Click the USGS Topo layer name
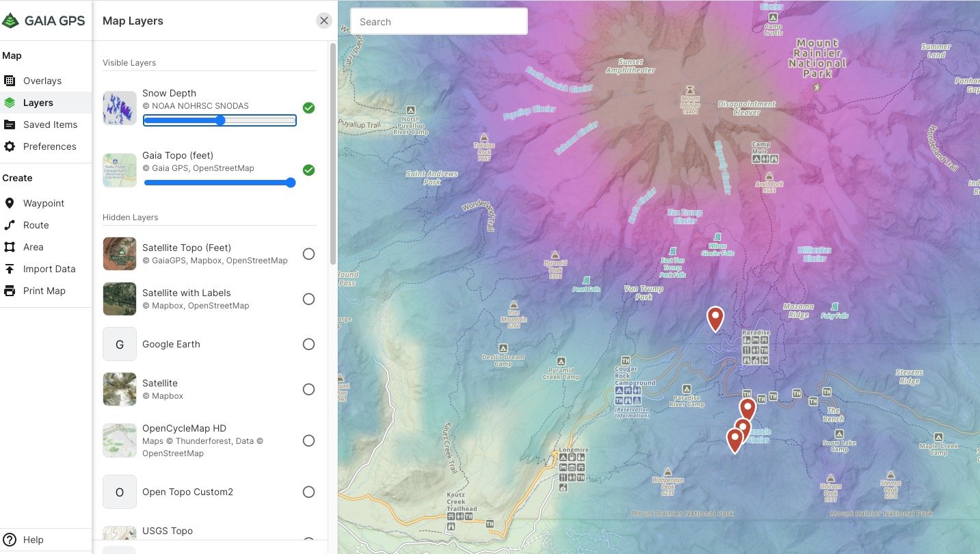Image resolution: width=980 pixels, height=554 pixels. pyautogui.click(x=168, y=531)
